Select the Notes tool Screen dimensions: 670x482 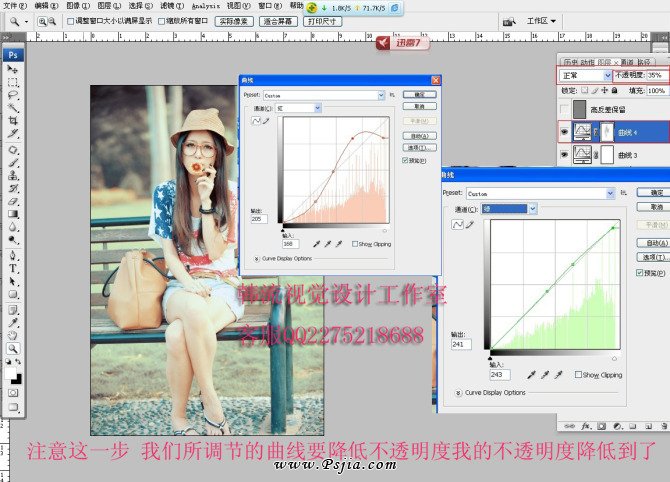click(13, 310)
